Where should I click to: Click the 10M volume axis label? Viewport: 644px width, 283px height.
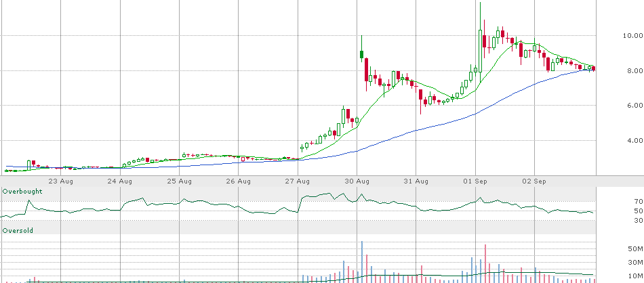point(635,275)
